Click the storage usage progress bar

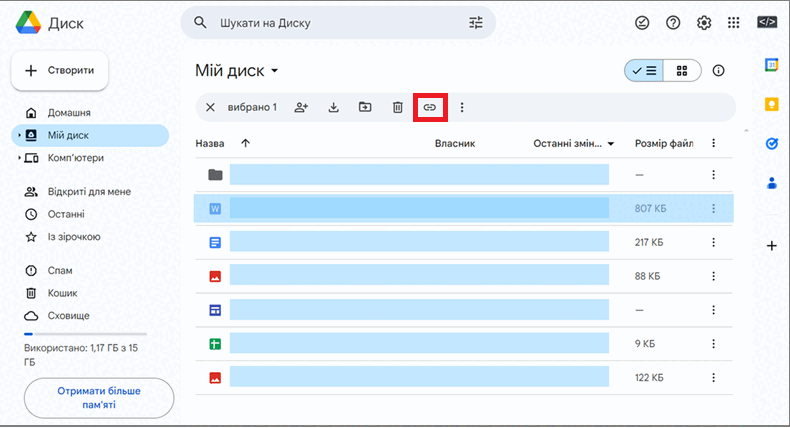85,334
